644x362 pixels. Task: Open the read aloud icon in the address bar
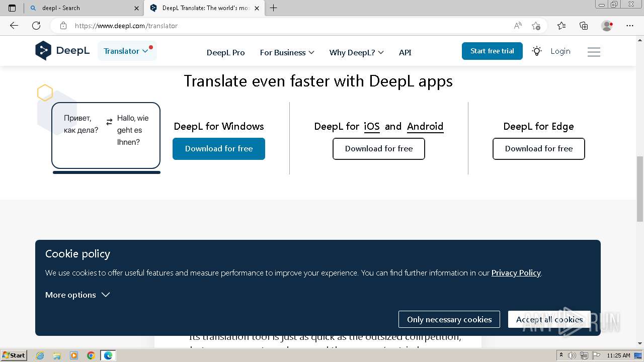click(x=518, y=26)
